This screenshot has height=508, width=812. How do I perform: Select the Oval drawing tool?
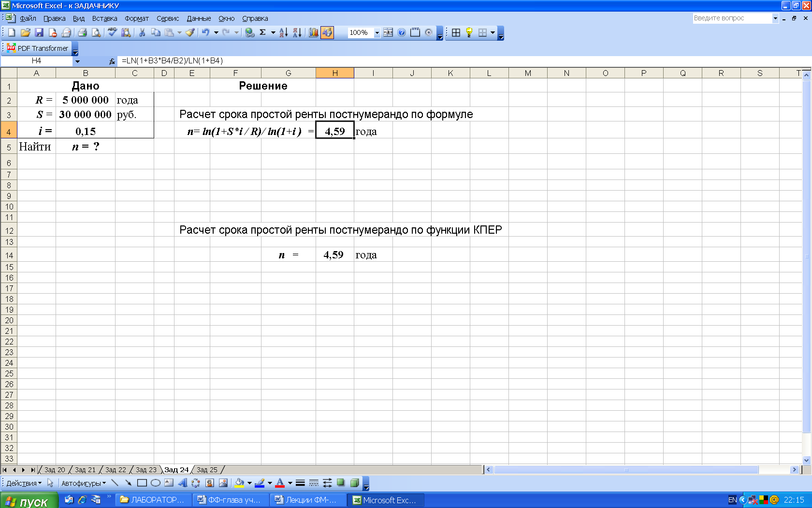point(155,483)
